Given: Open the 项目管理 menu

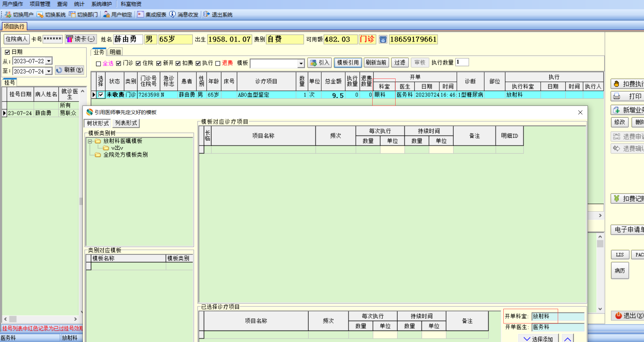Looking at the screenshot, I should [40, 4].
